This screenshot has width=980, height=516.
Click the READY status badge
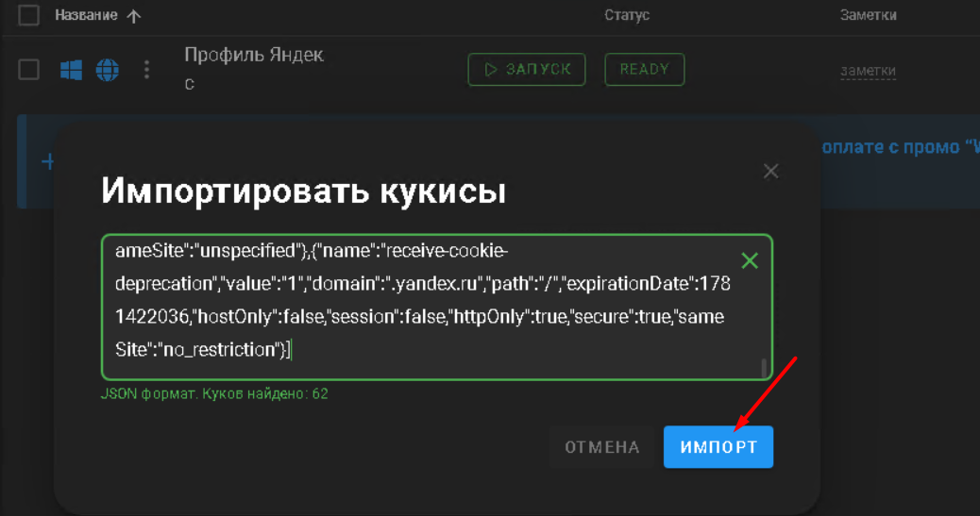(x=645, y=70)
